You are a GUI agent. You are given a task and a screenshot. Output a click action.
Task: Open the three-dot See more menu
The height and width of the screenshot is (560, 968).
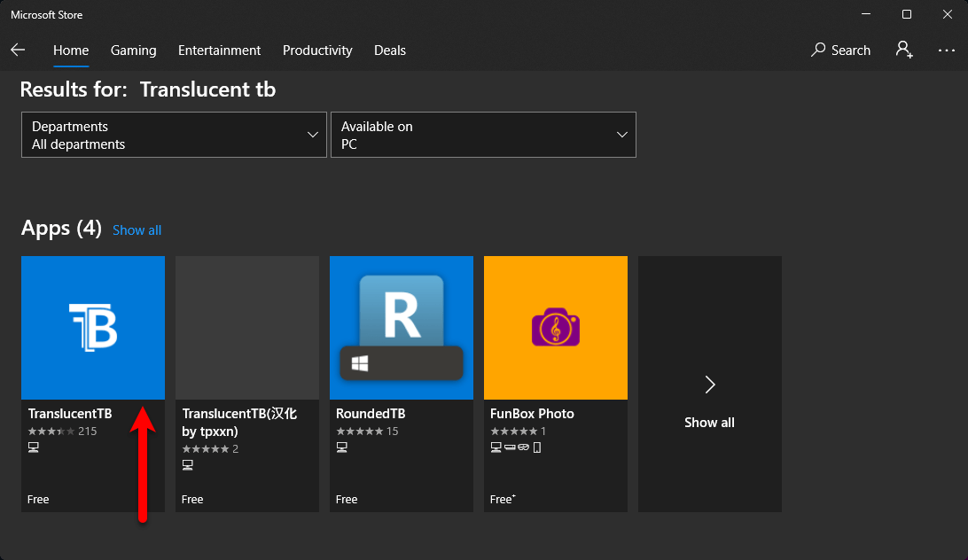(x=947, y=50)
